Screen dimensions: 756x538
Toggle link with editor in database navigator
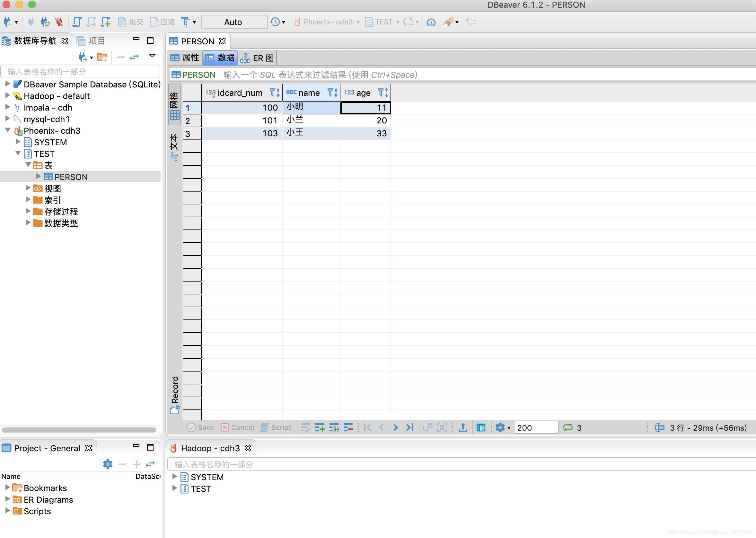pyautogui.click(x=134, y=57)
